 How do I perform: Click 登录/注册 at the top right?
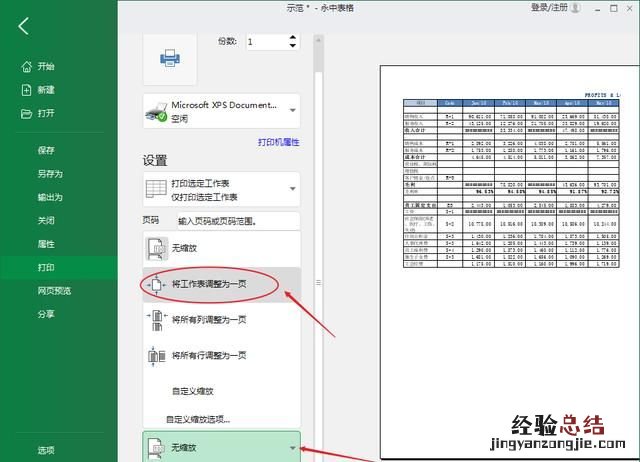pyautogui.click(x=549, y=7)
